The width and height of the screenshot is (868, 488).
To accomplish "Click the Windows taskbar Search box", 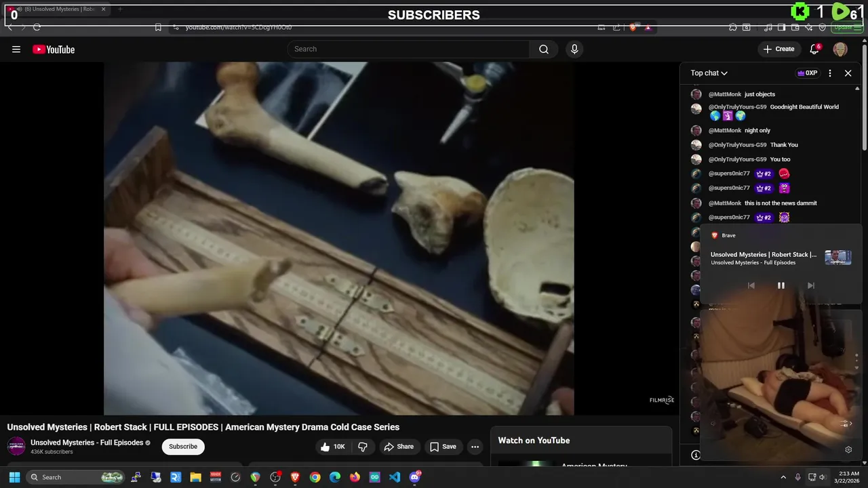I will coord(77,477).
